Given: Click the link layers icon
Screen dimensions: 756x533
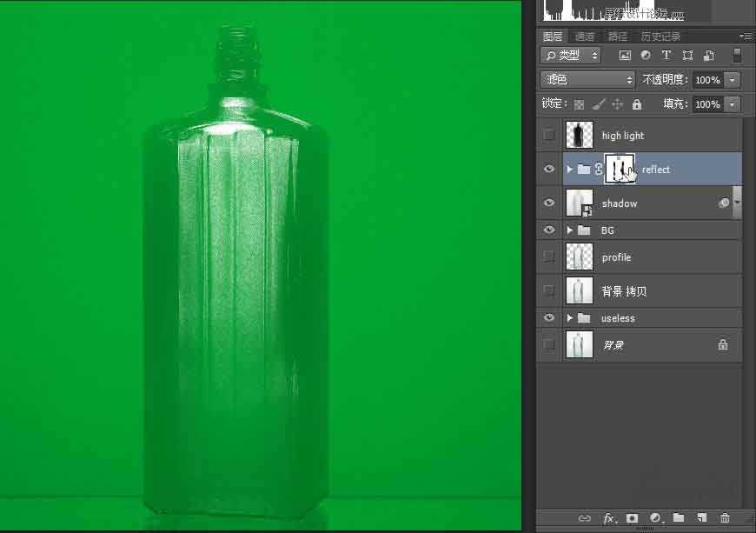Looking at the screenshot, I should [x=585, y=518].
